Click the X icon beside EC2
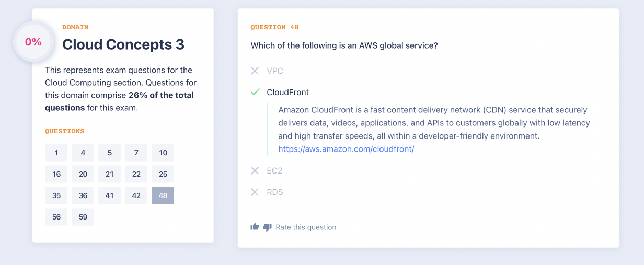Image resolution: width=644 pixels, height=265 pixels. [255, 170]
